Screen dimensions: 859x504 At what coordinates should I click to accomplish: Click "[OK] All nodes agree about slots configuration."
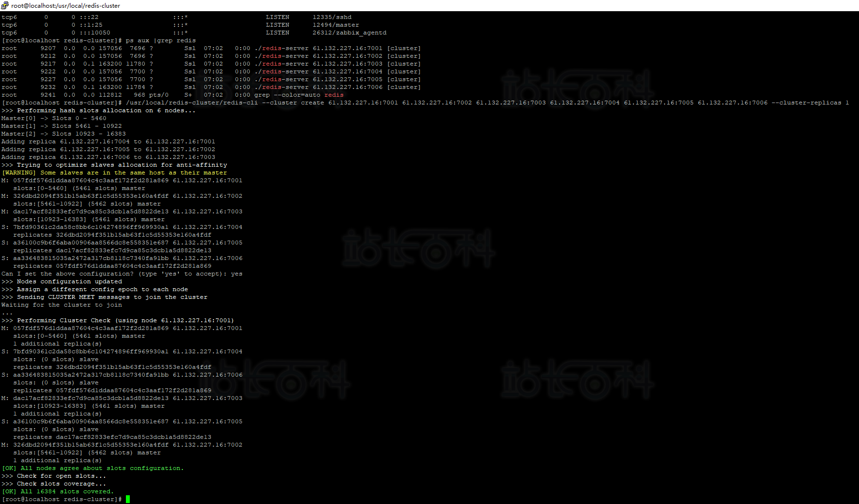click(93, 468)
